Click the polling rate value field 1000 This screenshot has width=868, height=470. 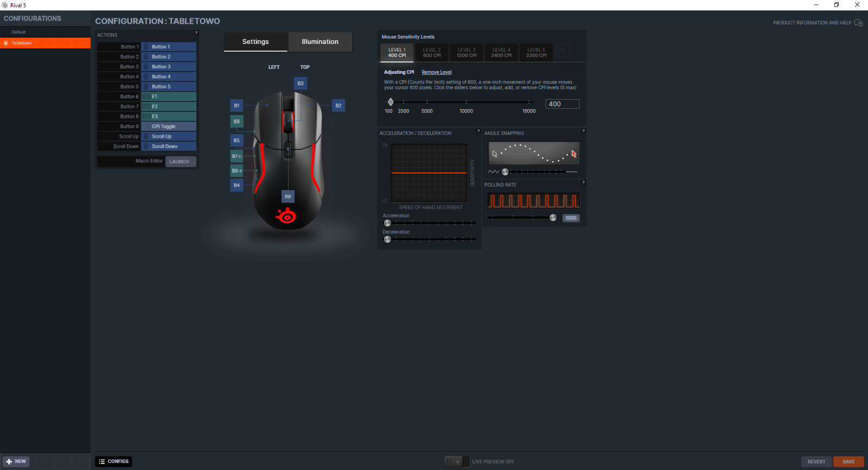571,218
